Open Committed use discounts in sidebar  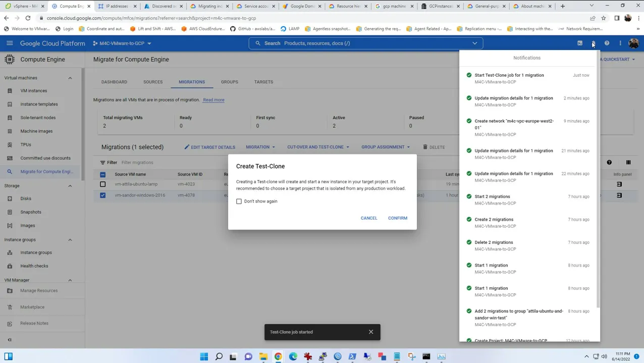point(45,158)
